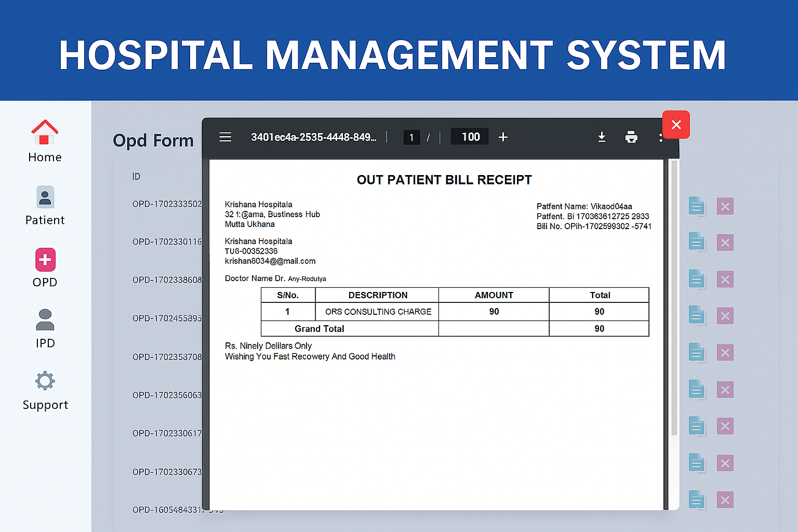Click the DESCRIPTION column header

378,295
